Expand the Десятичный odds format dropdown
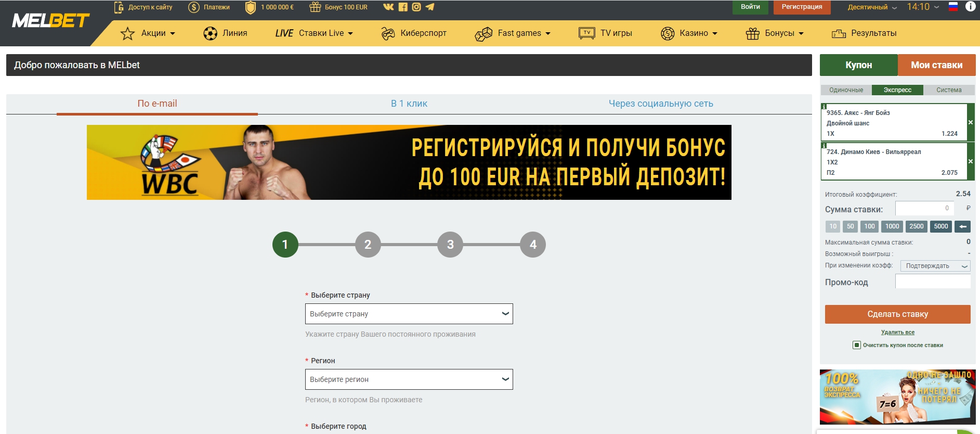This screenshot has width=980, height=434. point(872,7)
